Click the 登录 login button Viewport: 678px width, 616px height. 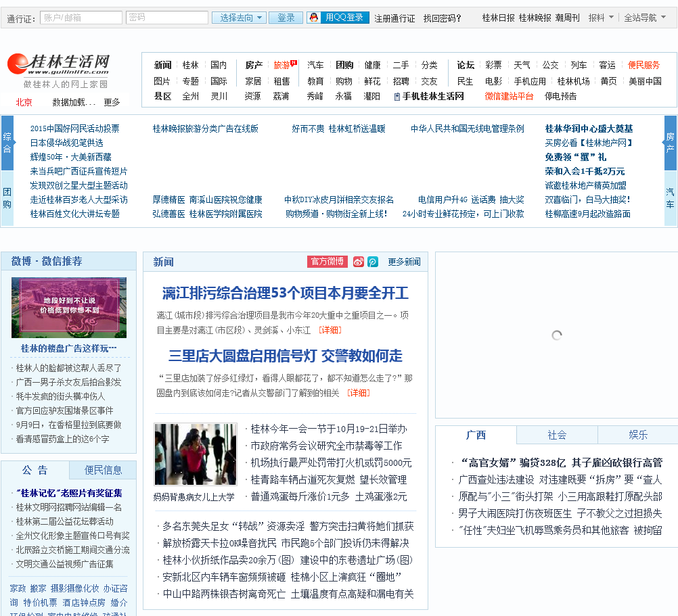(x=286, y=18)
